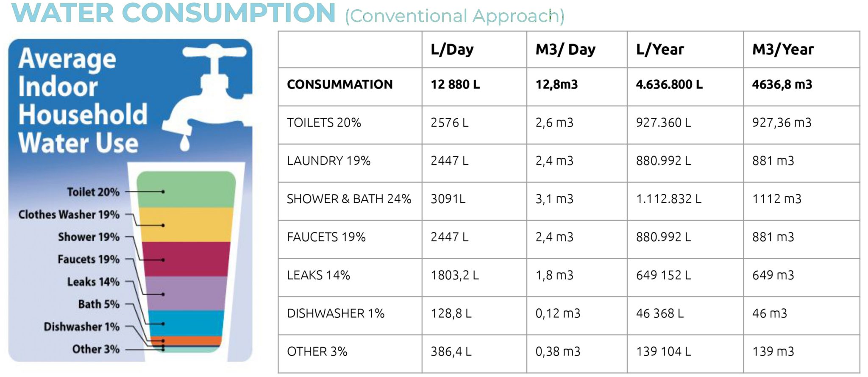Click the "Average Indoor Household Water Use" heading
This screenshot has height=377, width=868.
click(83, 100)
